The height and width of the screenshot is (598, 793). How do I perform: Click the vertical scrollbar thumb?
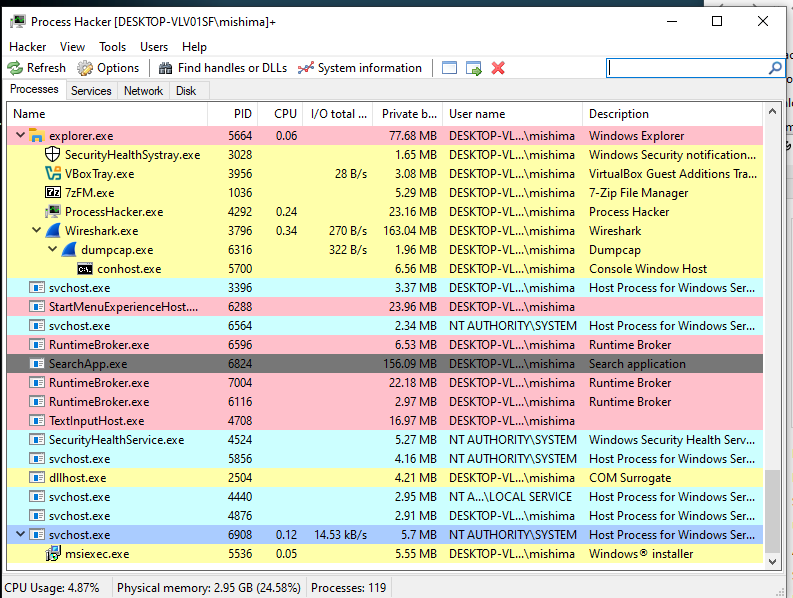(772, 511)
